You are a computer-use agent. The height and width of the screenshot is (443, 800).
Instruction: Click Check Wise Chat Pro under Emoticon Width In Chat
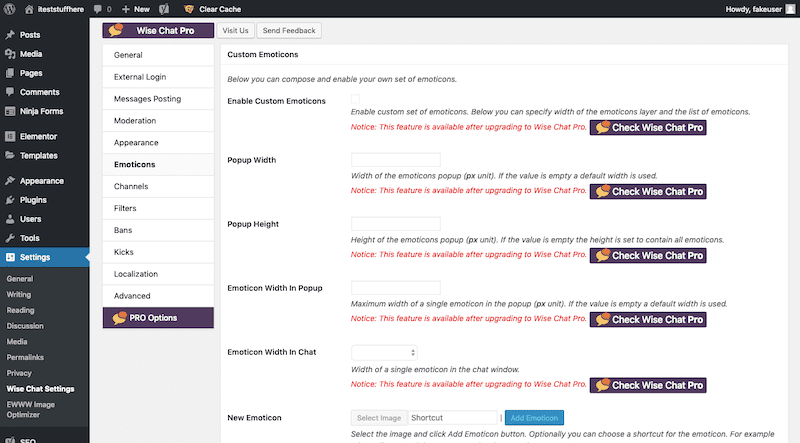coord(648,385)
